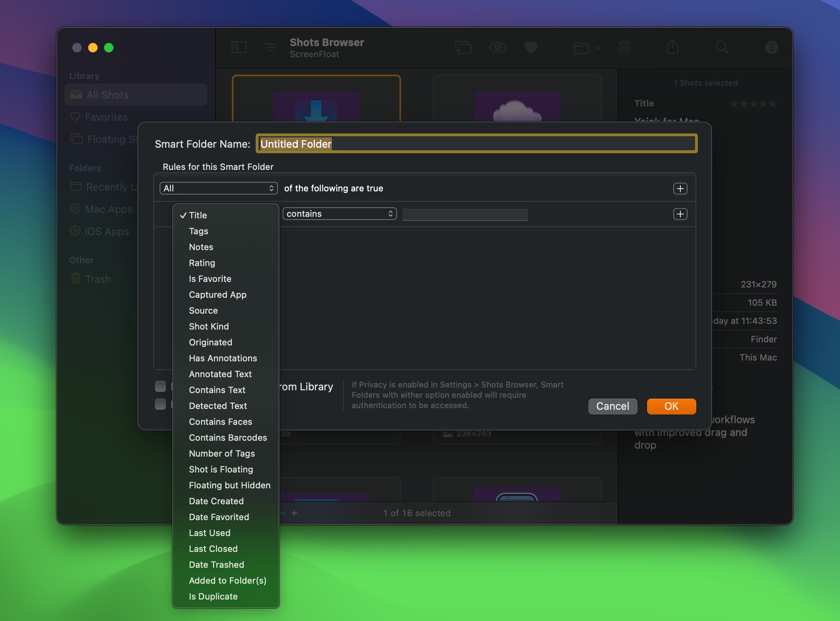Click the yellow minimize window button

point(93,48)
